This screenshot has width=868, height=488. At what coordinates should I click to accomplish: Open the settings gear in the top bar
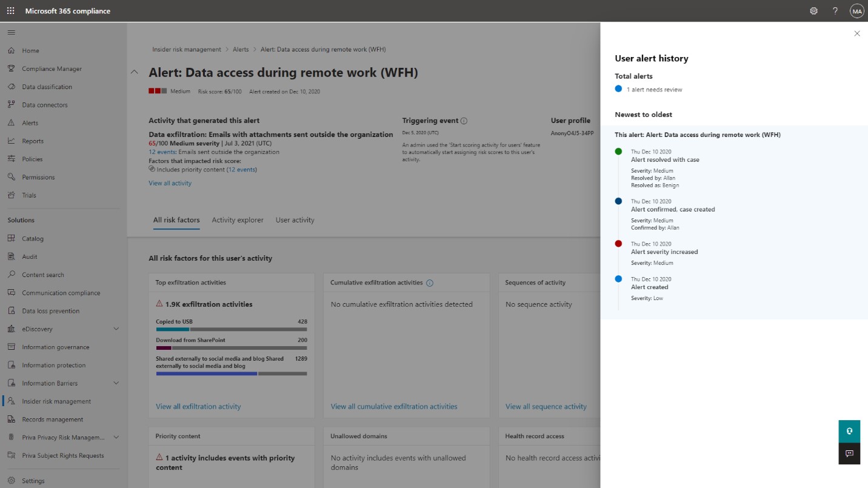pyautogui.click(x=813, y=10)
